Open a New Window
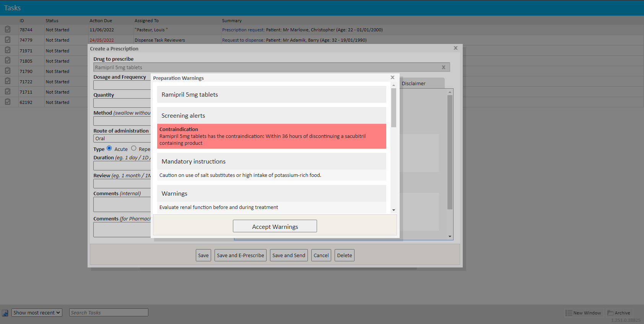 (x=584, y=313)
